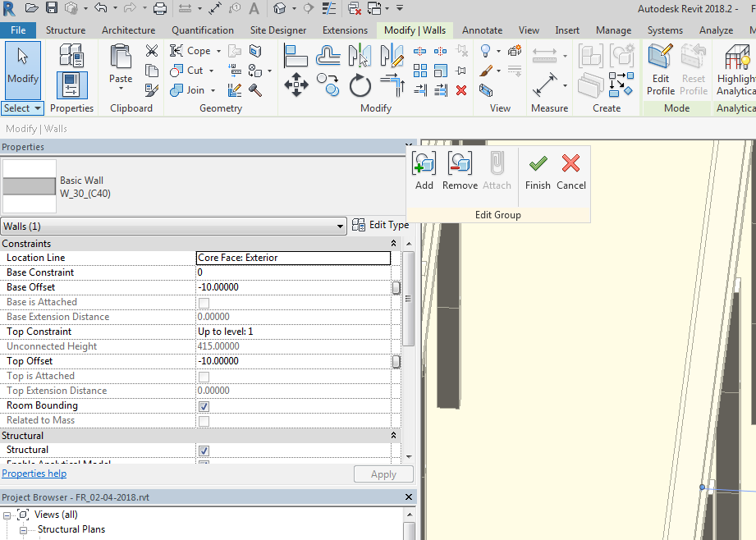Open the File menu
This screenshot has width=756, height=540.
click(x=18, y=30)
